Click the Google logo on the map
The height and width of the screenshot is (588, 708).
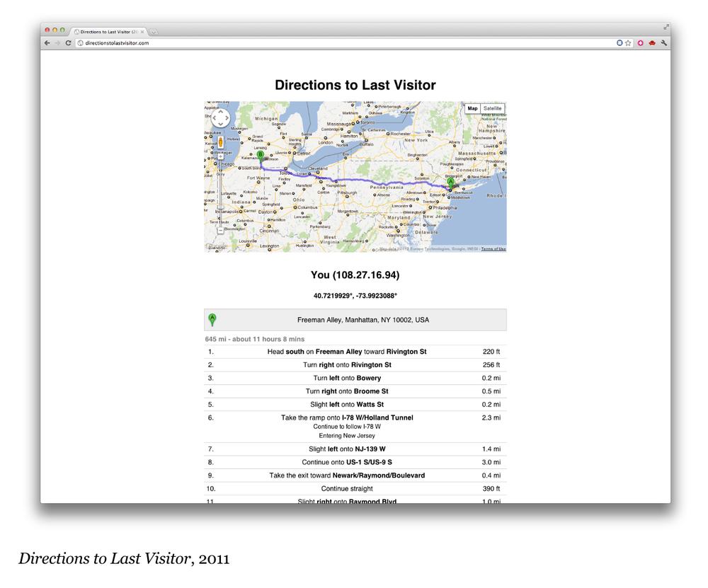click(x=216, y=246)
